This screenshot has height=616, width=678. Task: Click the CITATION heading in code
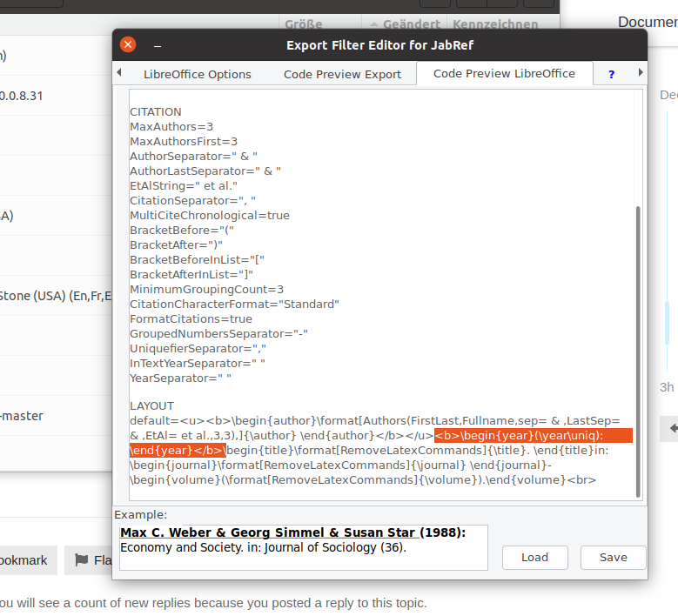[156, 112]
